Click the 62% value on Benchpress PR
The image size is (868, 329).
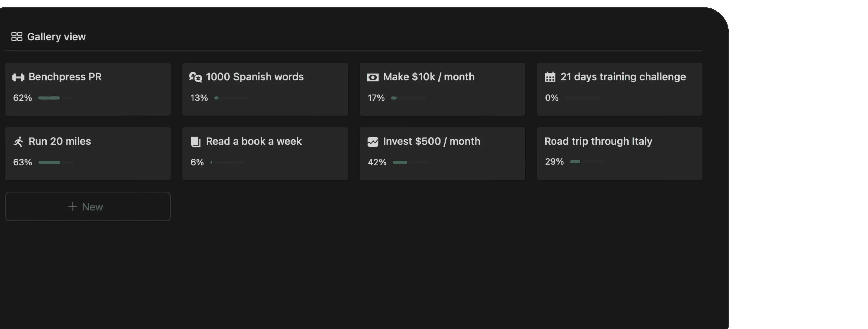23,98
